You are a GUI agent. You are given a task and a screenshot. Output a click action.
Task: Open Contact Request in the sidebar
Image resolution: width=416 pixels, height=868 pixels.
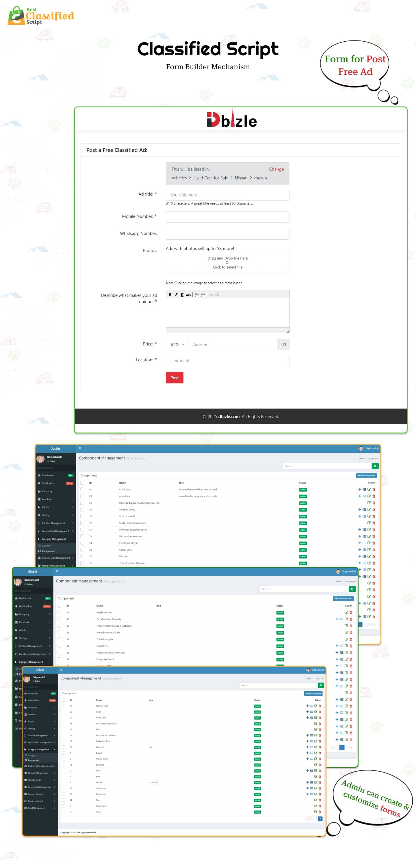[35, 794]
